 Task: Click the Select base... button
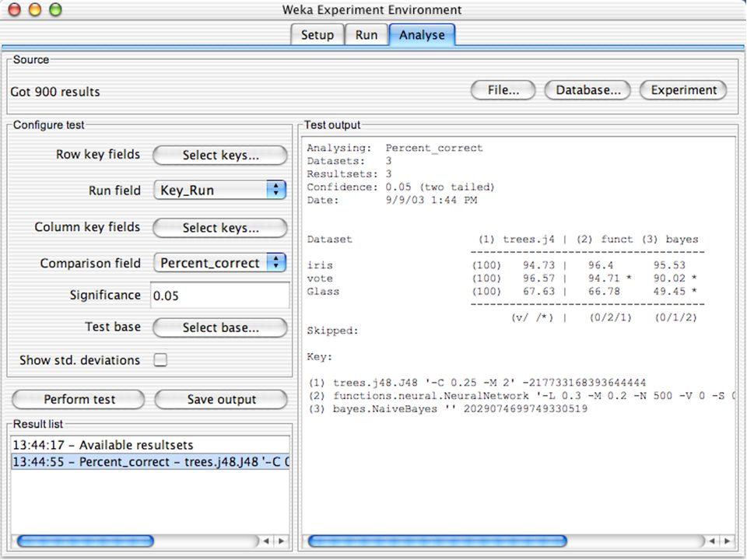click(x=220, y=327)
